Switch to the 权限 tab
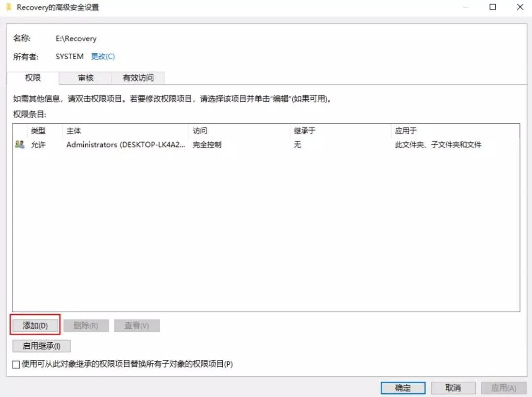The height and width of the screenshot is (397, 532). click(x=33, y=78)
